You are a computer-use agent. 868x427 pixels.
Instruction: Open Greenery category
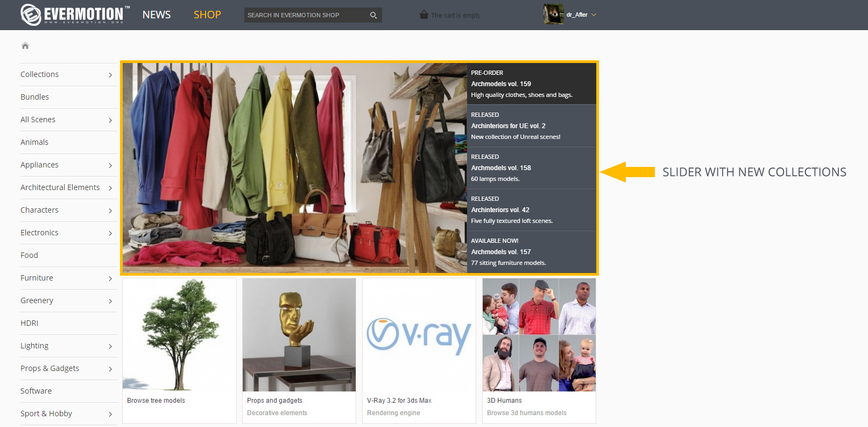[37, 300]
